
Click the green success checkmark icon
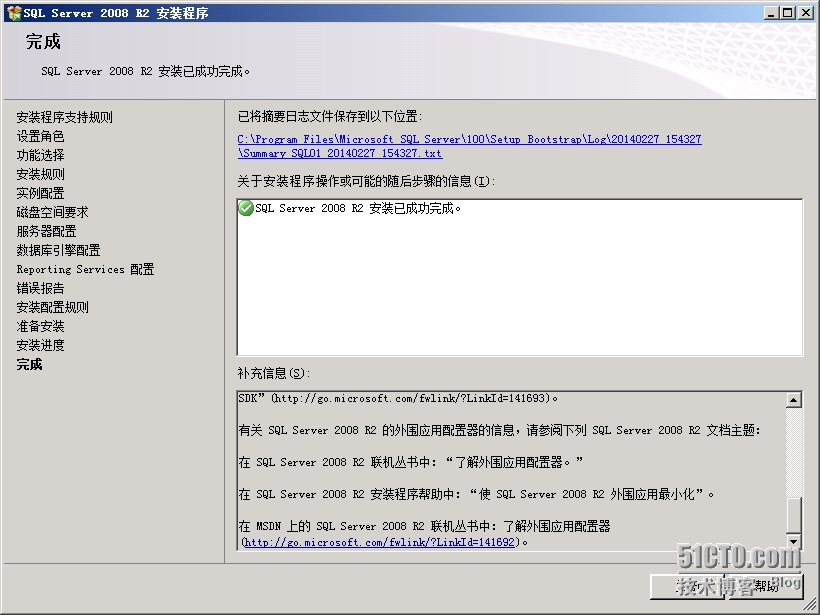pyautogui.click(x=246, y=208)
